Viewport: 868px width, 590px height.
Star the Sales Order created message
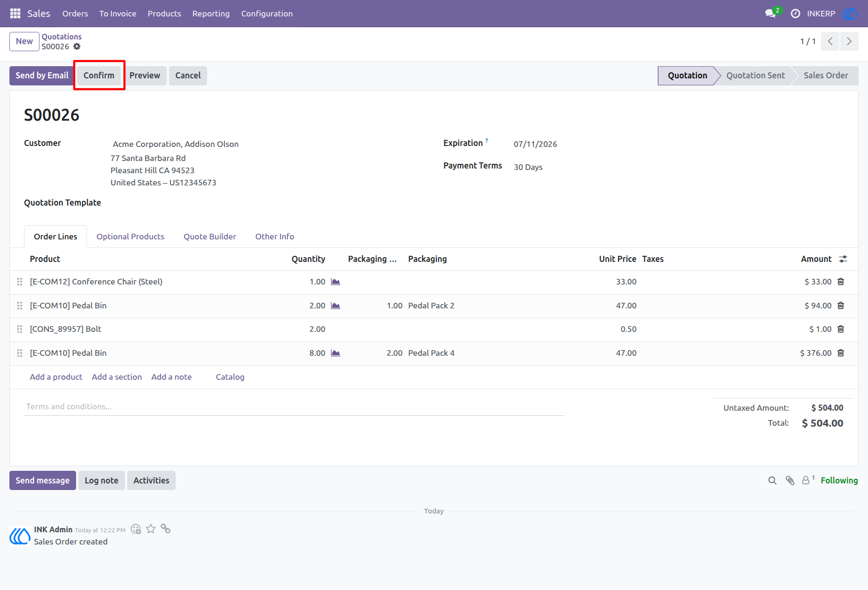[151, 529]
